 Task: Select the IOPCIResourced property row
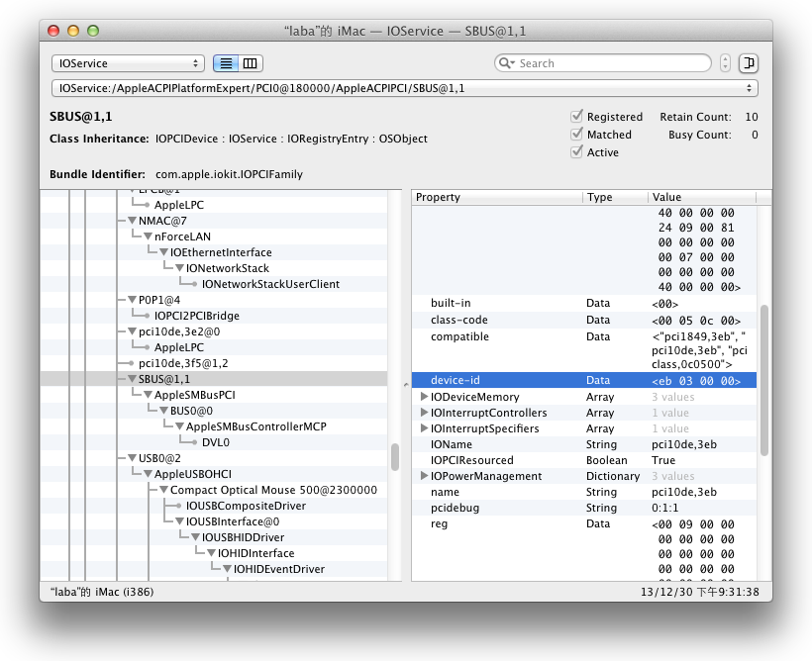[584, 460]
